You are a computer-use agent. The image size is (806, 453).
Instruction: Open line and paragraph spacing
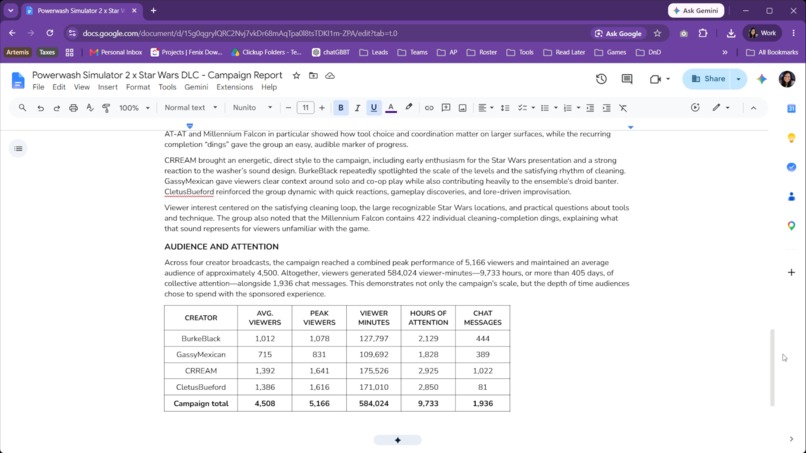pyautogui.click(x=505, y=108)
